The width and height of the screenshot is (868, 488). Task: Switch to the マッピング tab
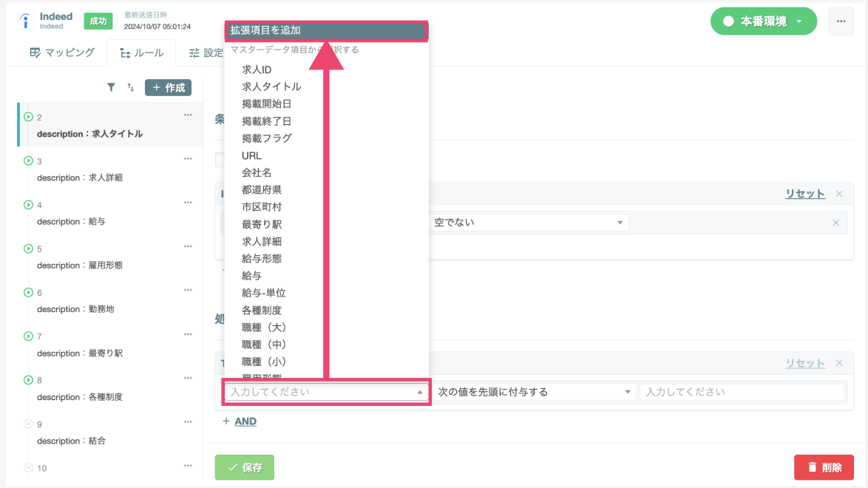pyautogui.click(x=62, y=52)
